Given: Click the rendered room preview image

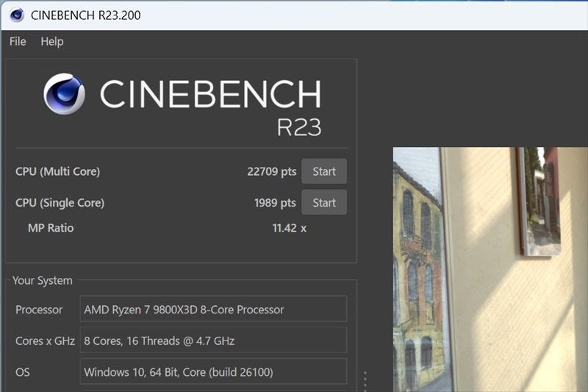Looking at the screenshot, I should point(490,269).
